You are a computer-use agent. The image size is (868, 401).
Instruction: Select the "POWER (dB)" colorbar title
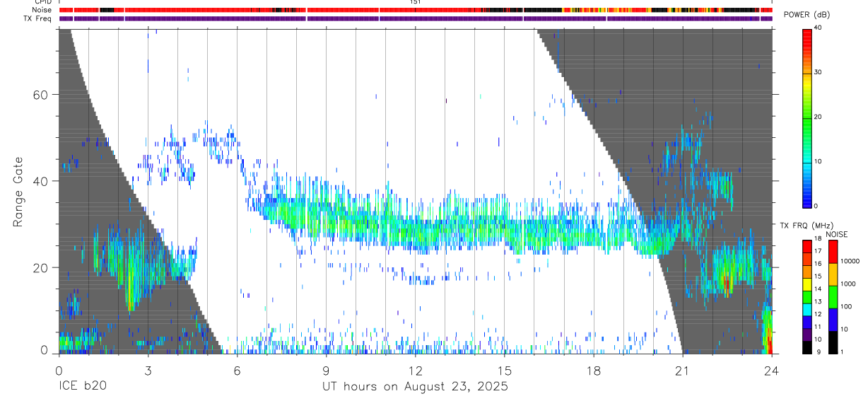(807, 15)
